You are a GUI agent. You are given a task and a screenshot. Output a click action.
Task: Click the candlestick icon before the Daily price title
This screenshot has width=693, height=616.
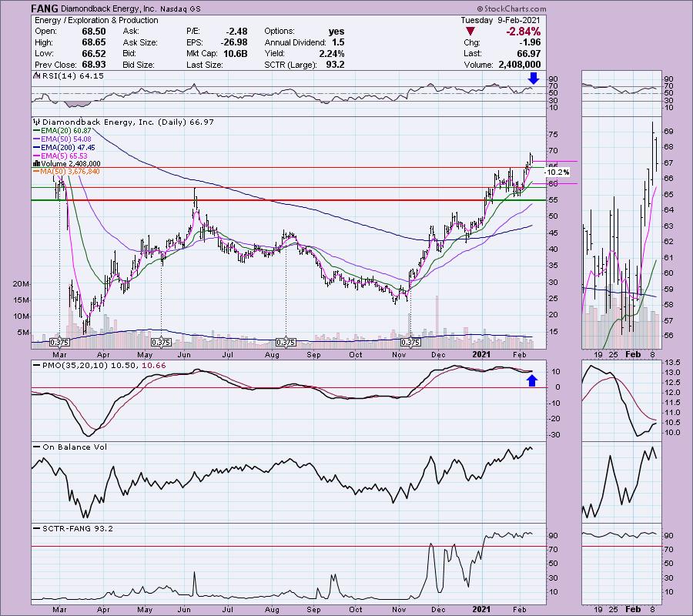[x=37, y=122]
